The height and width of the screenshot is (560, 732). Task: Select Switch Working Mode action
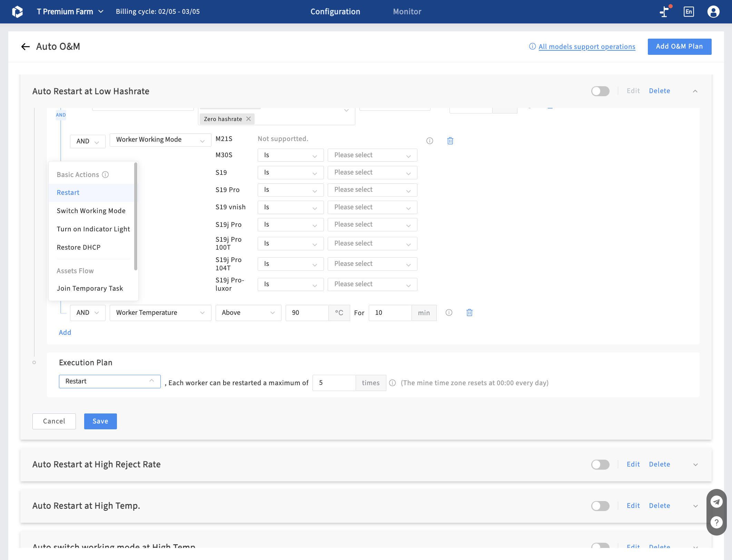[91, 211]
